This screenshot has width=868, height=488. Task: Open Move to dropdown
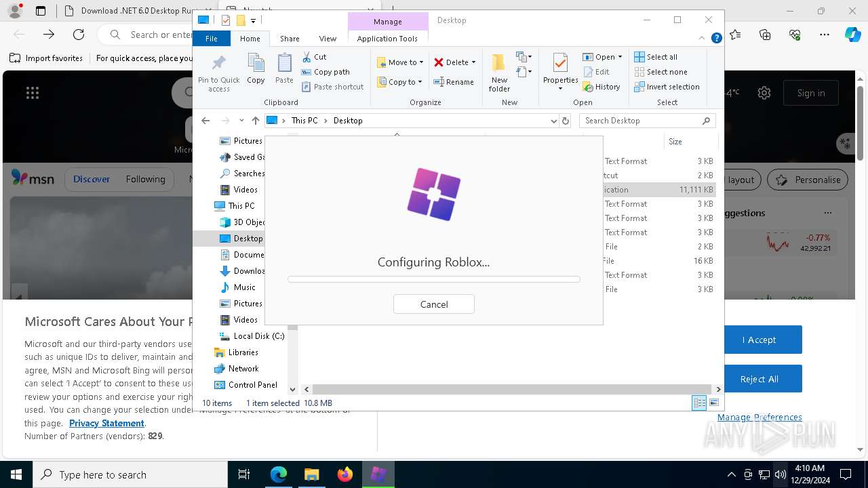pos(400,62)
